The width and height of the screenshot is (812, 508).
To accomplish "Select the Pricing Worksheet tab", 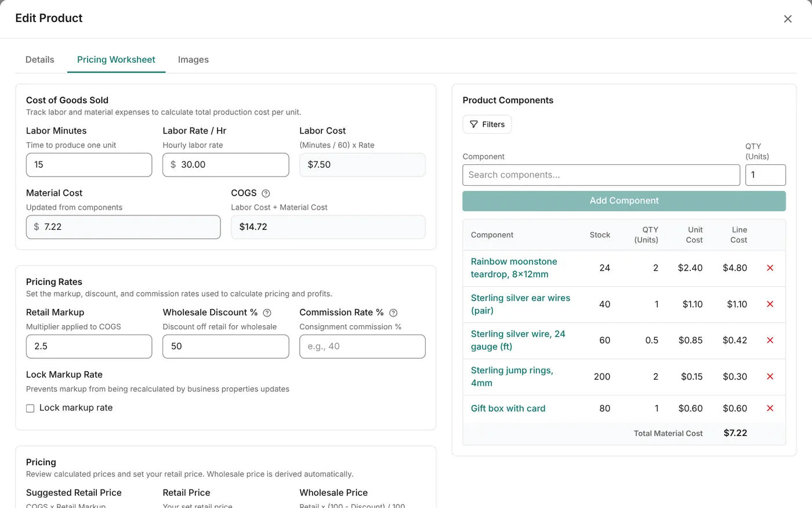I will point(116,59).
